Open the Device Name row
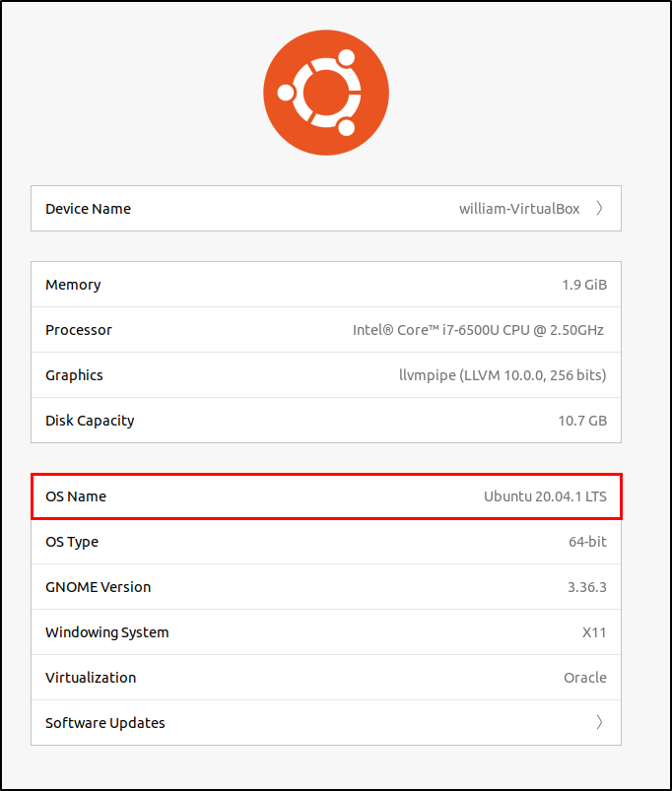This screenshot has height=791, width=672. click(326, 209)
